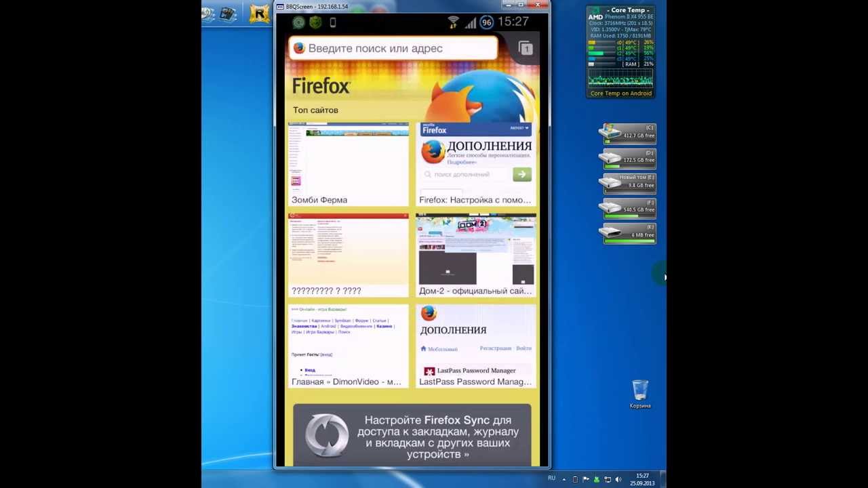The width and height of the screenshot is (868, 488).
Task: Show hidden tray icons arrow
Action: pyautogui.click(x=564, y=479)
